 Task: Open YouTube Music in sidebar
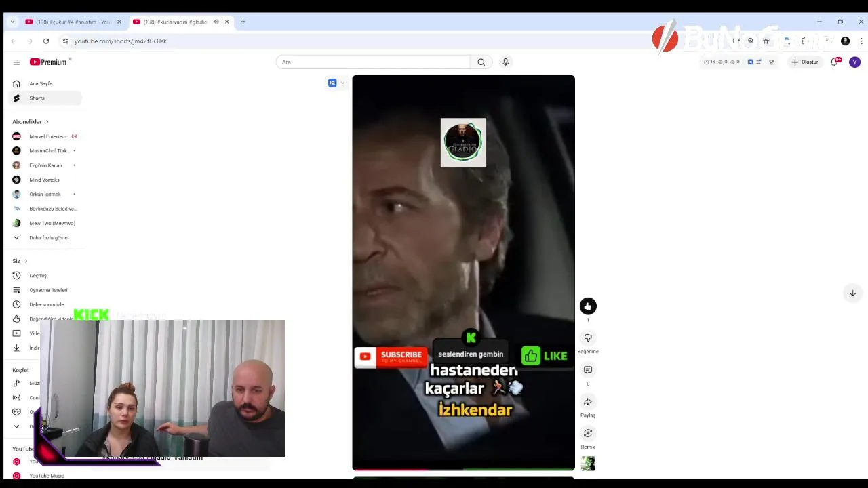click(x=45, y=476)
